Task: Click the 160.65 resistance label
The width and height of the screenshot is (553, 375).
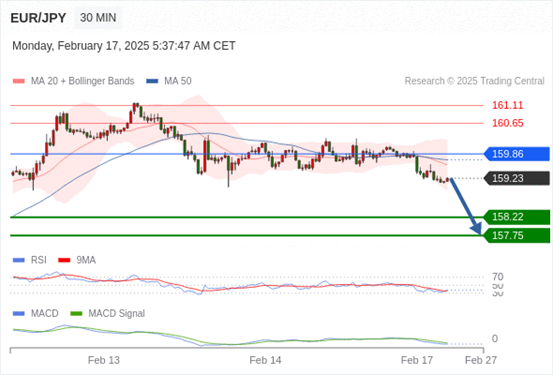Action: pyautogui.click(x=508, y=123)
